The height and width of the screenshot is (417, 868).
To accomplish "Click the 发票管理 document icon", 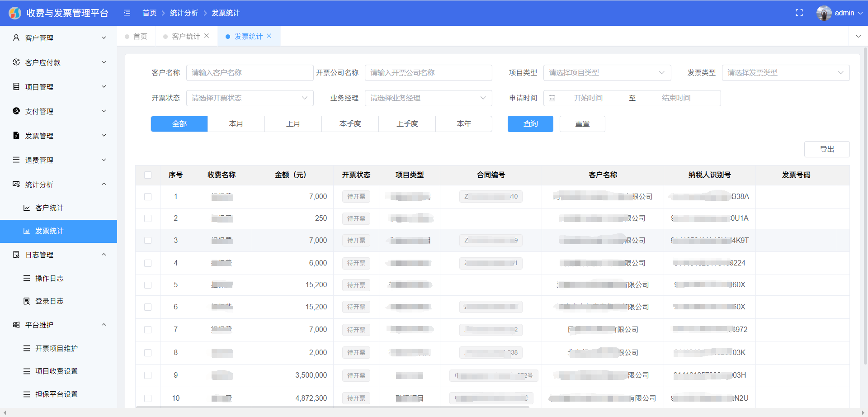I will click(16, 136).
